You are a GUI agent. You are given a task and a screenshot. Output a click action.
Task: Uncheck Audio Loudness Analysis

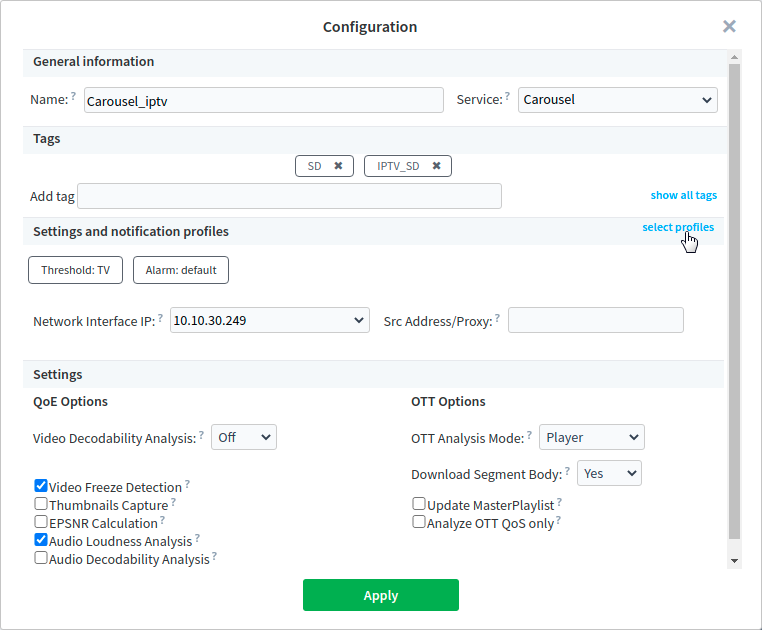point(41,540)
